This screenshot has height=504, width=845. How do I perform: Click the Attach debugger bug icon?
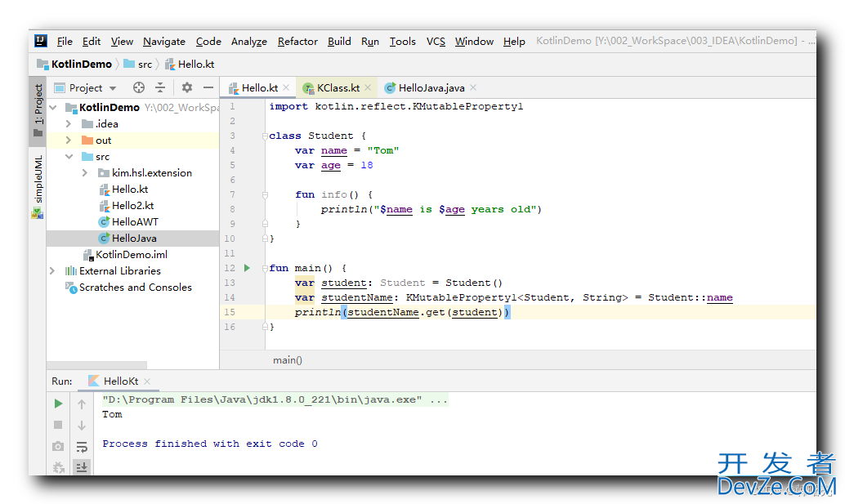point(58,467)
